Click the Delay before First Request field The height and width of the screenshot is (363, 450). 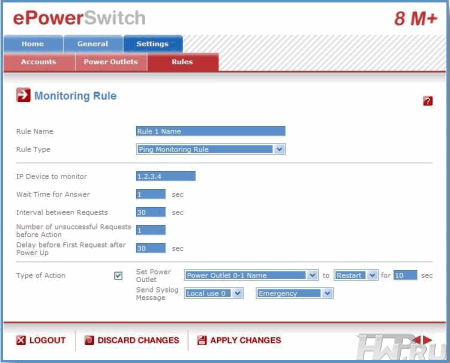tap(151, 248)
